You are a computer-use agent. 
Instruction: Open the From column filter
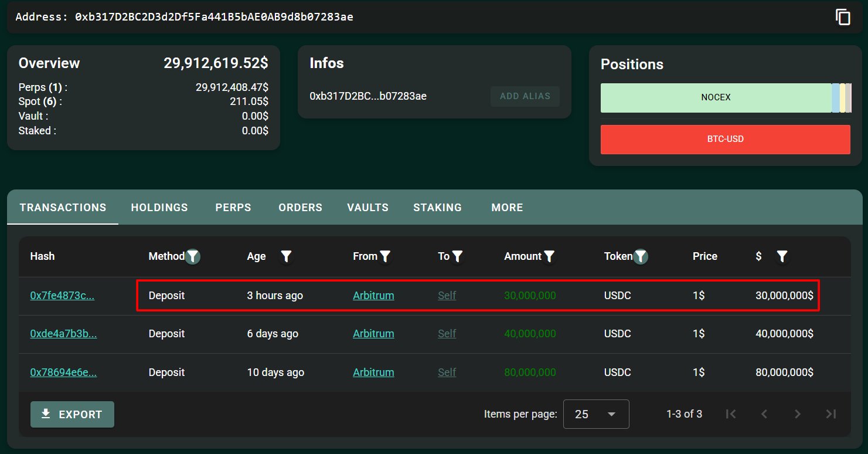(x=385, y=256)
